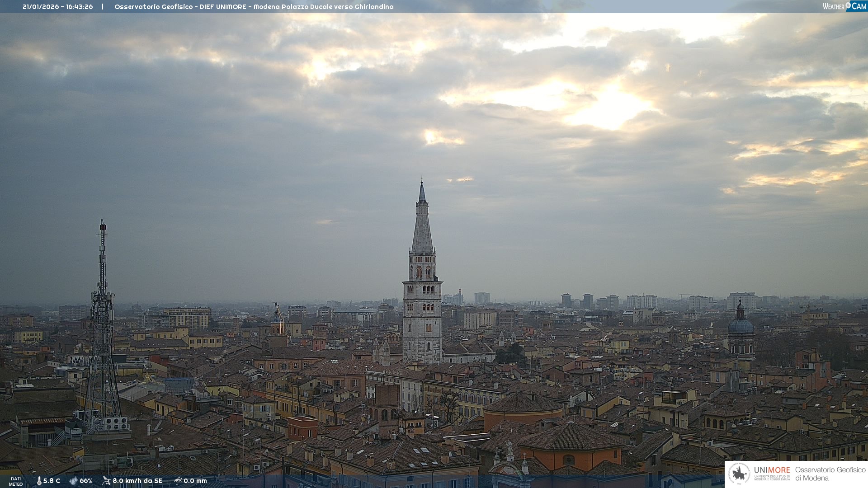Select the 66% humidity value
This screenshot has height=488, width=868.
pyautogui.click(x=86, y=481)
